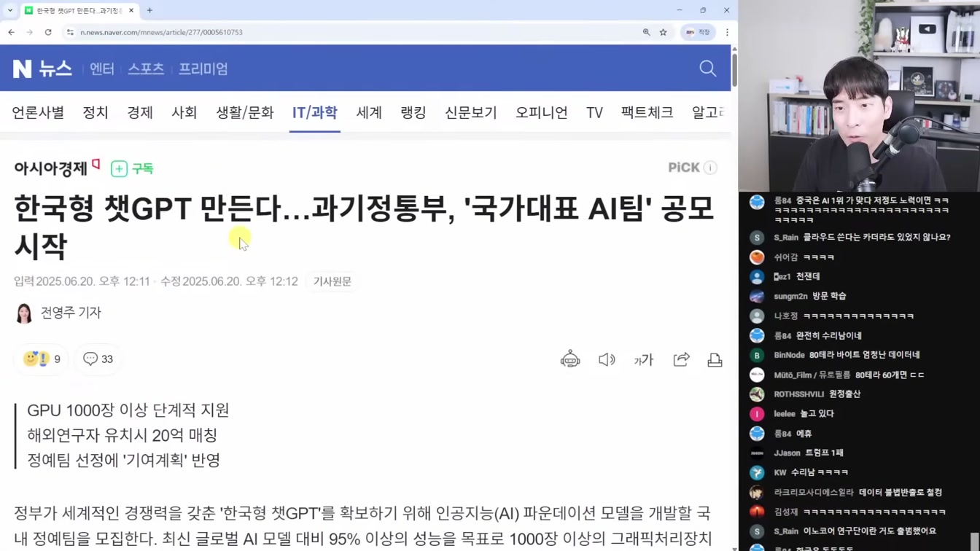
Task: Close the 한국형 챗GPT article tab
Action: coord(131,10)
